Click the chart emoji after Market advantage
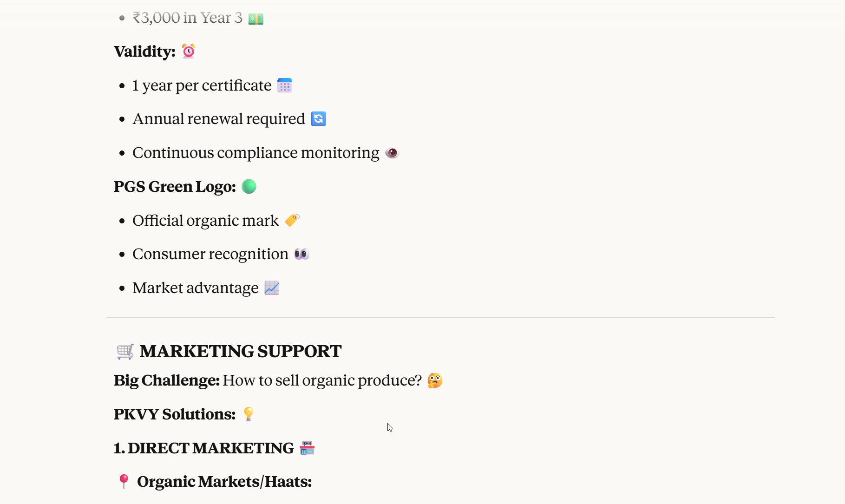 272,288
